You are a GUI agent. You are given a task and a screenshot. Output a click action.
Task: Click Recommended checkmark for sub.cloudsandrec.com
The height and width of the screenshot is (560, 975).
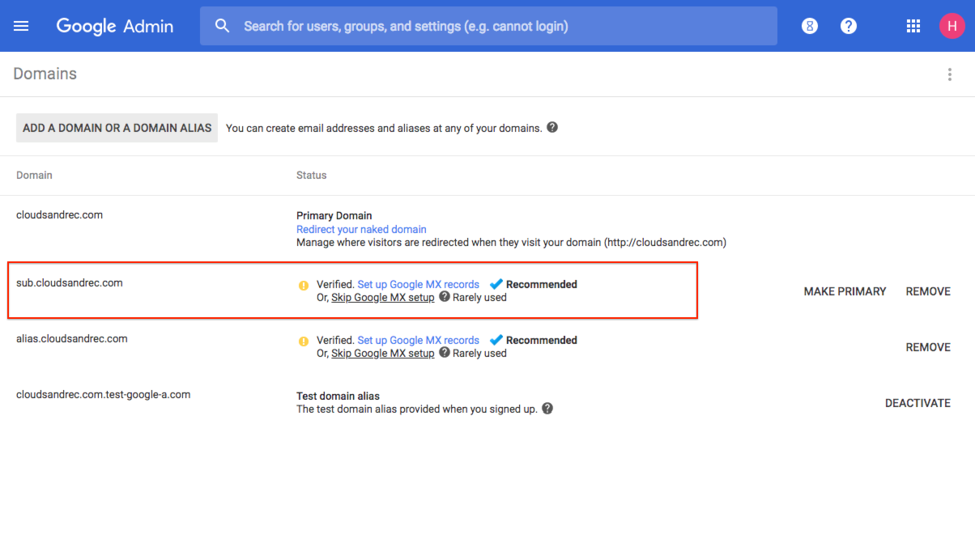(496, 284)
